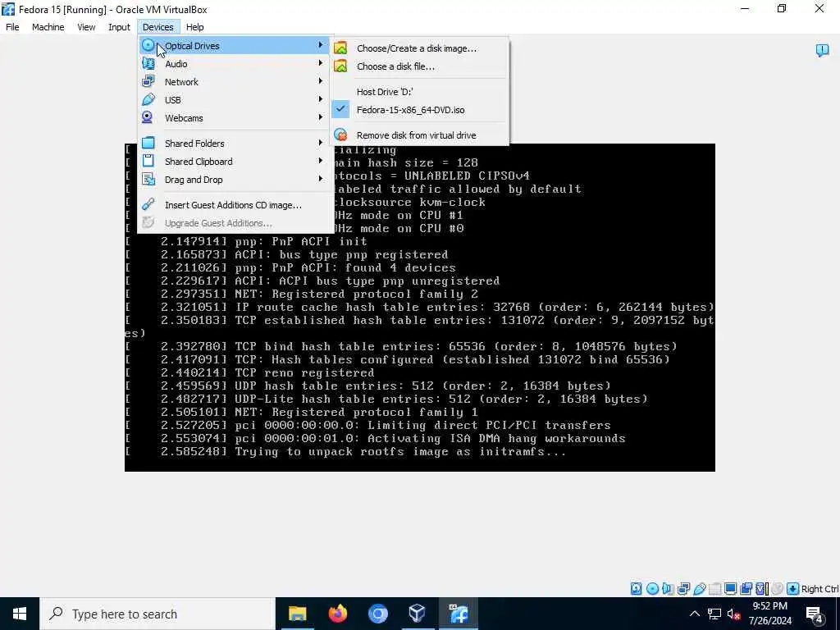Viewport: 840px width, 630px height.
Task: Open the Machine menu
Action: (x=48, y=27)
